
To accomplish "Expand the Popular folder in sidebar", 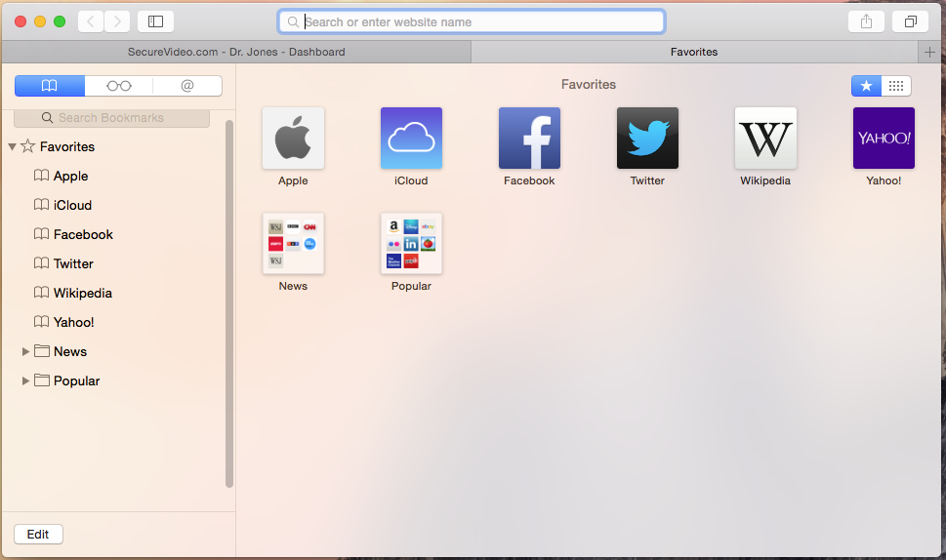I will [25, 380].
